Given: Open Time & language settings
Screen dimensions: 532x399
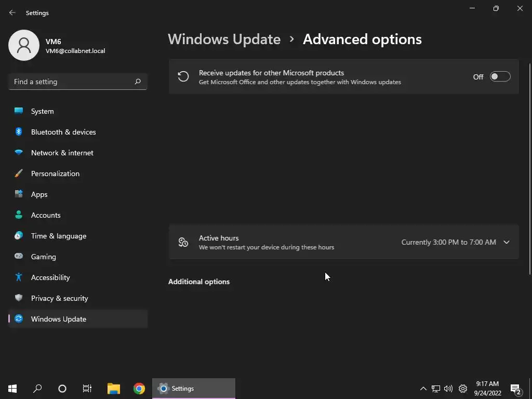Looking at the screenshot, I should point(78,236).
